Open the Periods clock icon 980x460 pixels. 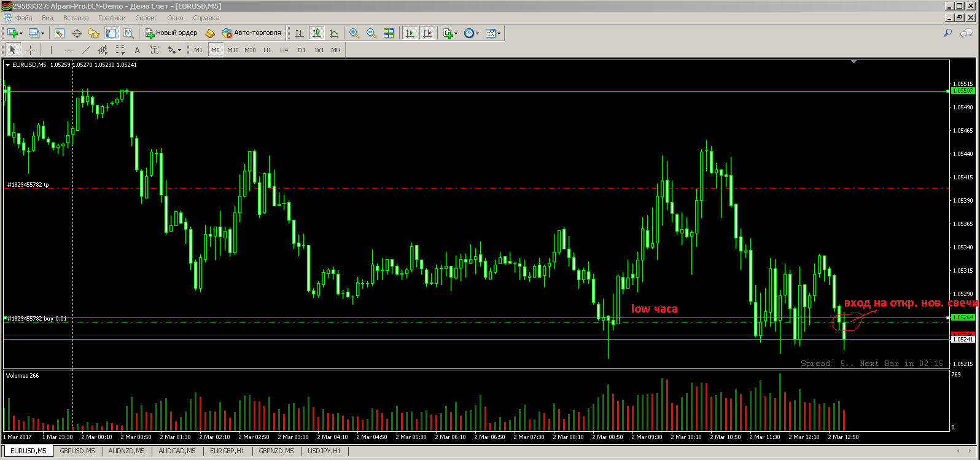click(469, 33)
